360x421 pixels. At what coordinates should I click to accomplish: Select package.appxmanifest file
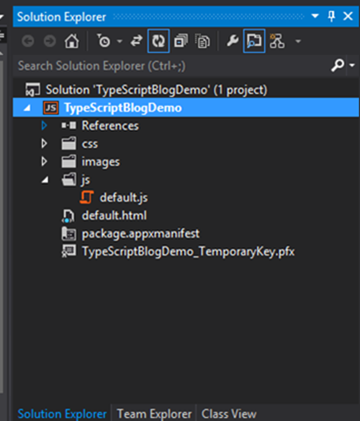(141, 234)
